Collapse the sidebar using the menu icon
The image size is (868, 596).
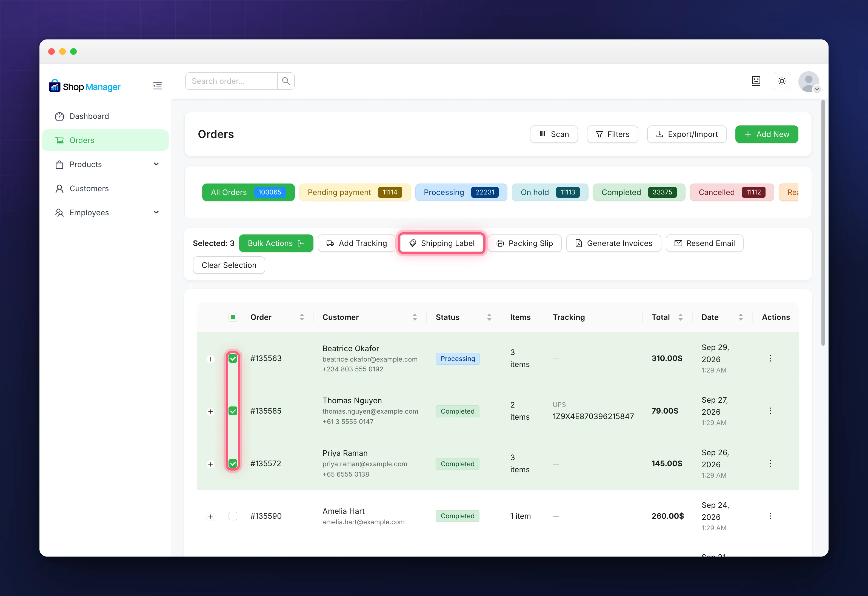click(157, 86)
